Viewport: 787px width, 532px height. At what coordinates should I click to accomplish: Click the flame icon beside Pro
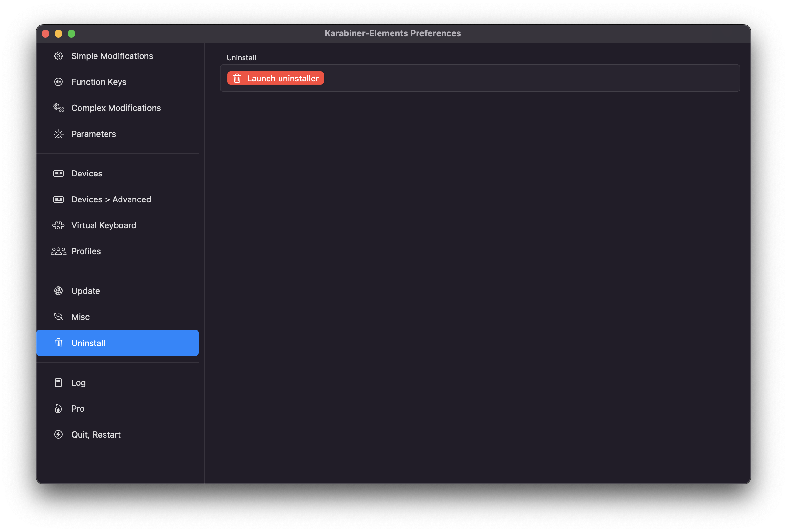(58, 409)
